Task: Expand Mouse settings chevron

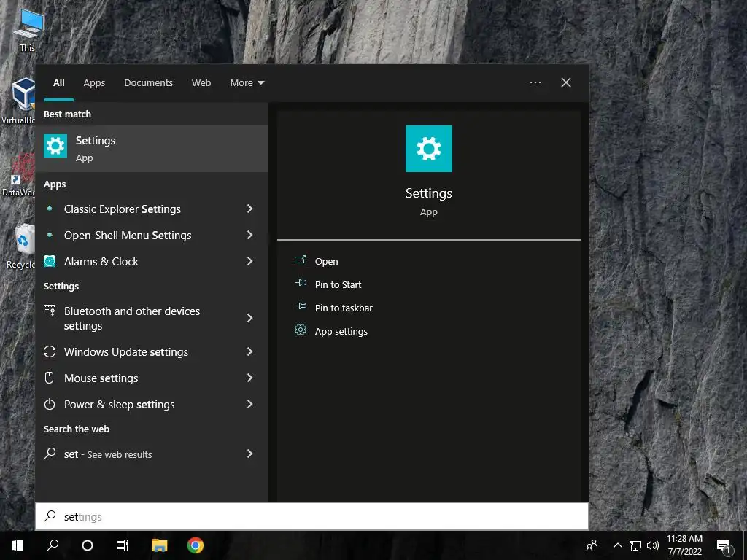Action: pyautogui.click(x=249, y=378)
